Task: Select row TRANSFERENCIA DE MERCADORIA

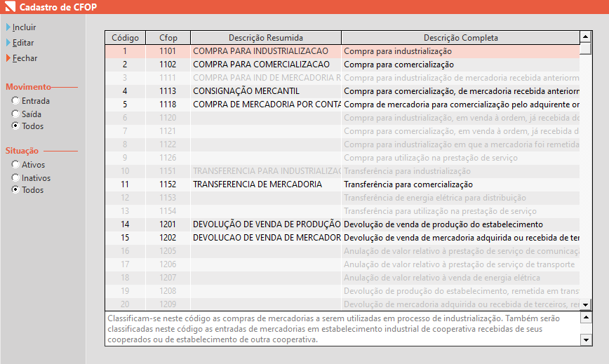Action: click(x=342, y=184)
